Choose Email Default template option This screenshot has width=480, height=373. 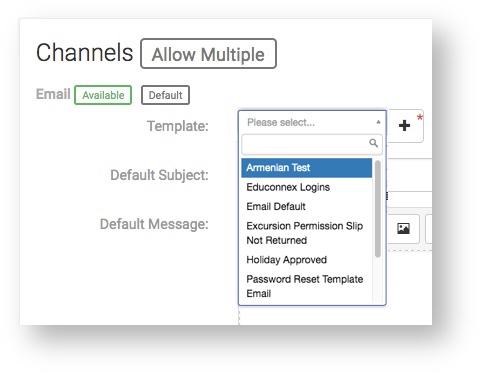(x=307, y=206)
